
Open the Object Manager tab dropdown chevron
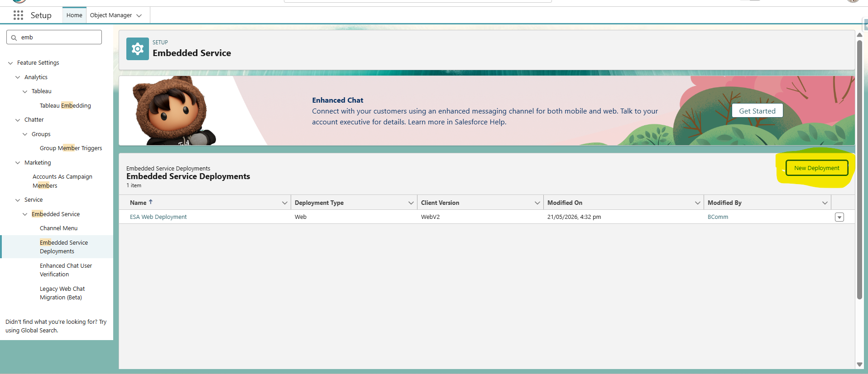click(x=139, y=15)
